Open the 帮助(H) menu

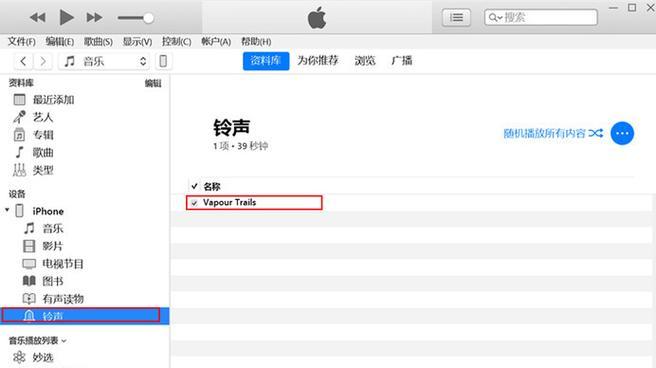point(256,41)
